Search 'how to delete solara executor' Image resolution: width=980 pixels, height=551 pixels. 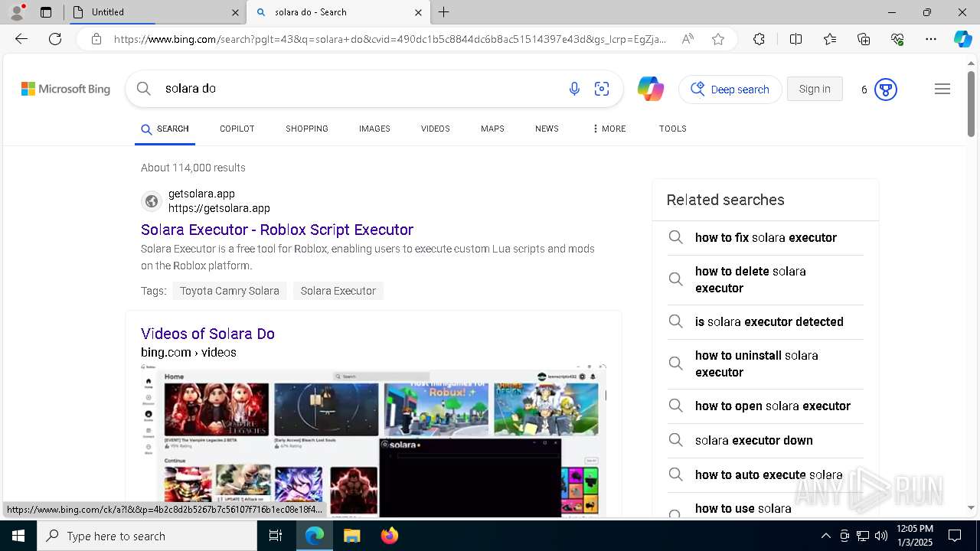click(x=766, y=280)
